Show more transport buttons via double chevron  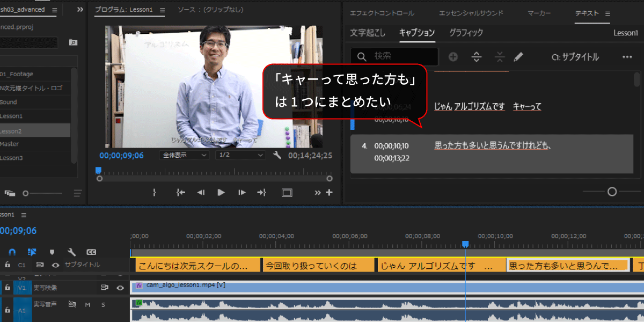click(318, 193)
